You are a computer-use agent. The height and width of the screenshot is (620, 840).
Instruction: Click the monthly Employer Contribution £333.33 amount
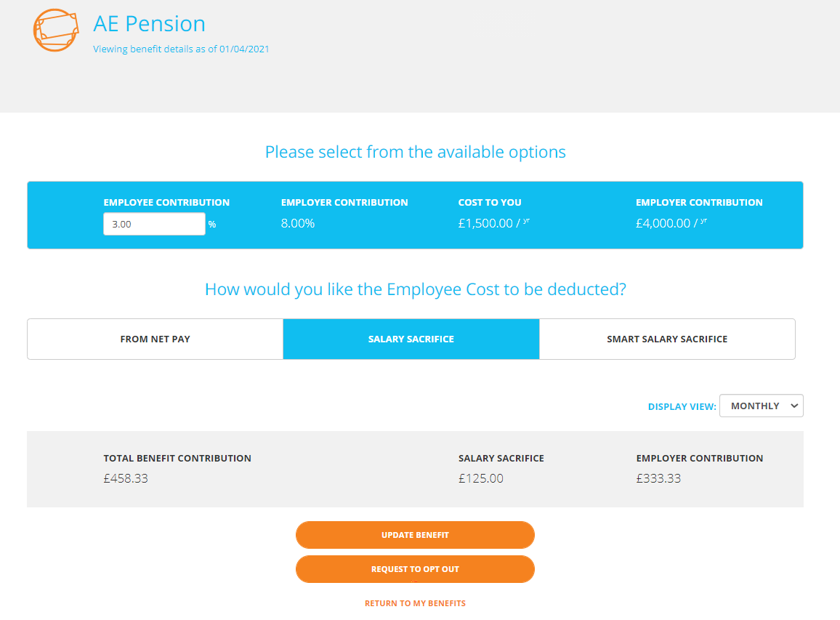pyautogui.click(x=658, y=478)
